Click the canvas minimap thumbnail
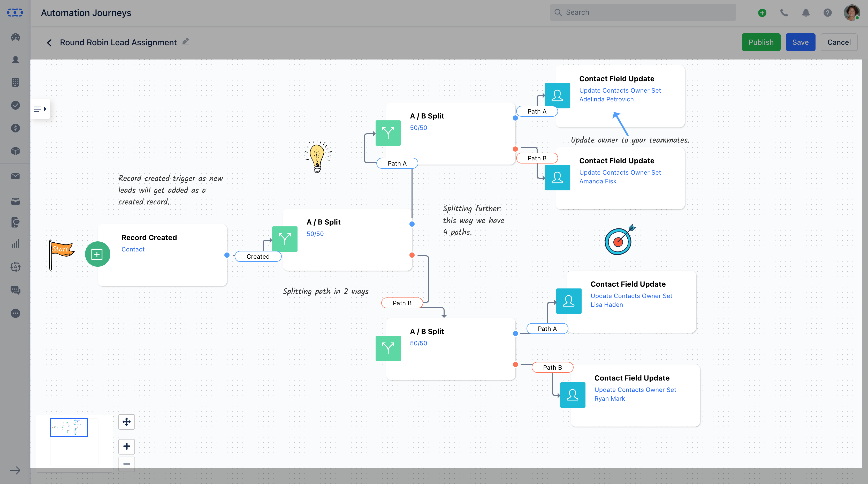Viewport: 868px width, 484px height. [69, 427]
